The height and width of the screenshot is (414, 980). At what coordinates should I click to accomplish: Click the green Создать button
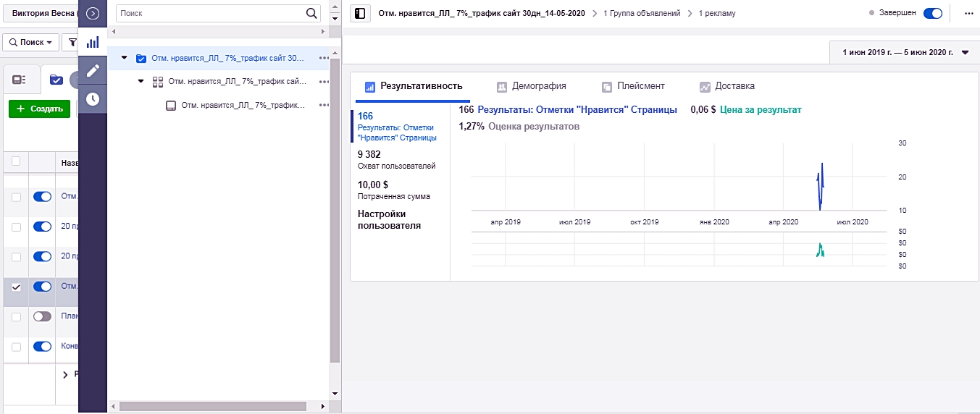click(39, 109)
